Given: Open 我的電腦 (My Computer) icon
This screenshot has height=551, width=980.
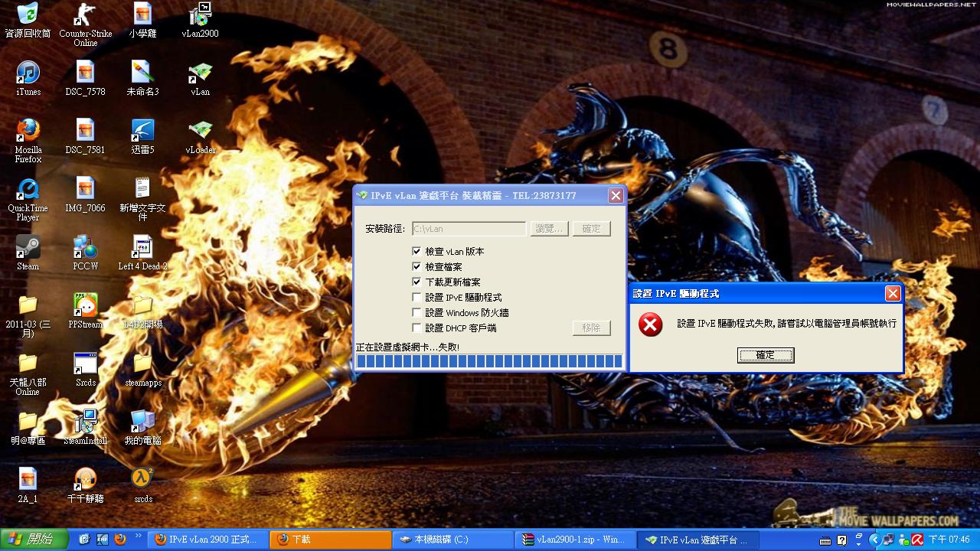Looking at the screenshot, I should [142, 427].
